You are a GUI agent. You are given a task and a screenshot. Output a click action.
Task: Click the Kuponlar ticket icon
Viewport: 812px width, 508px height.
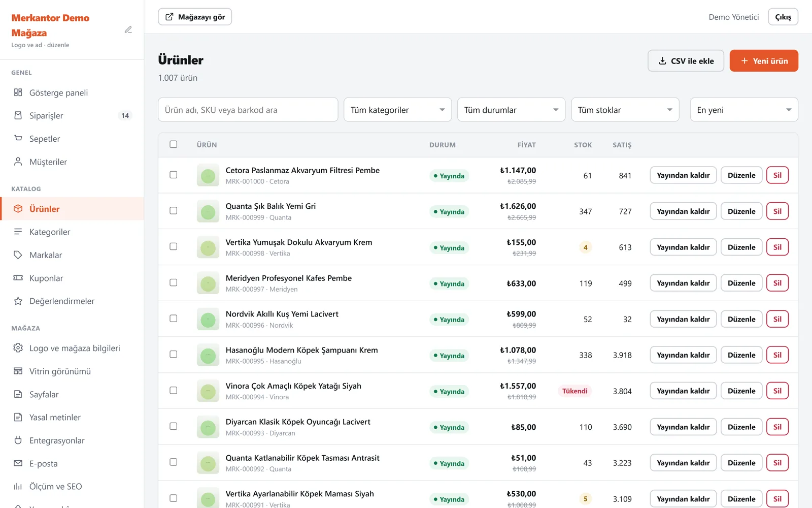18,278
